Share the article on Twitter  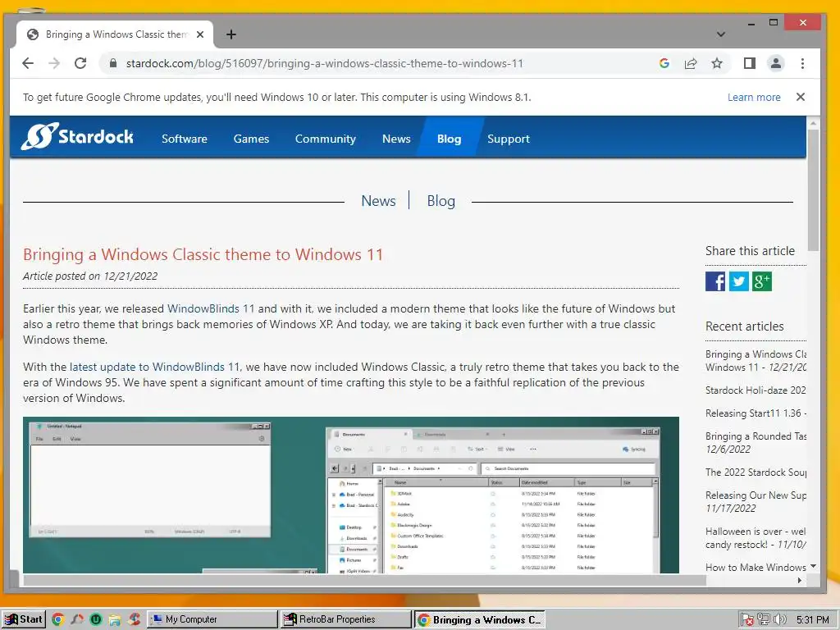click(739, 281)
